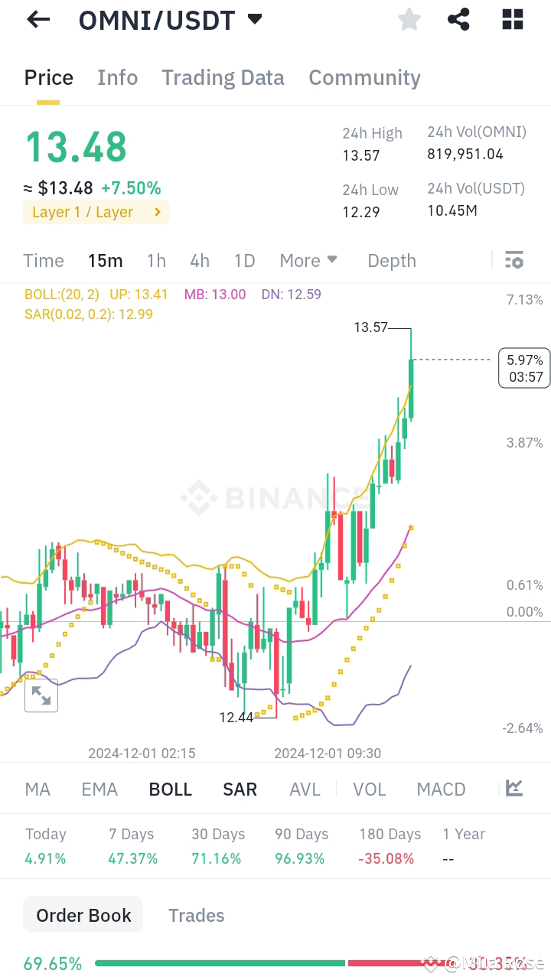Click the 30 Days 71.16% change
551x980 pixels.
pos(217,858)
